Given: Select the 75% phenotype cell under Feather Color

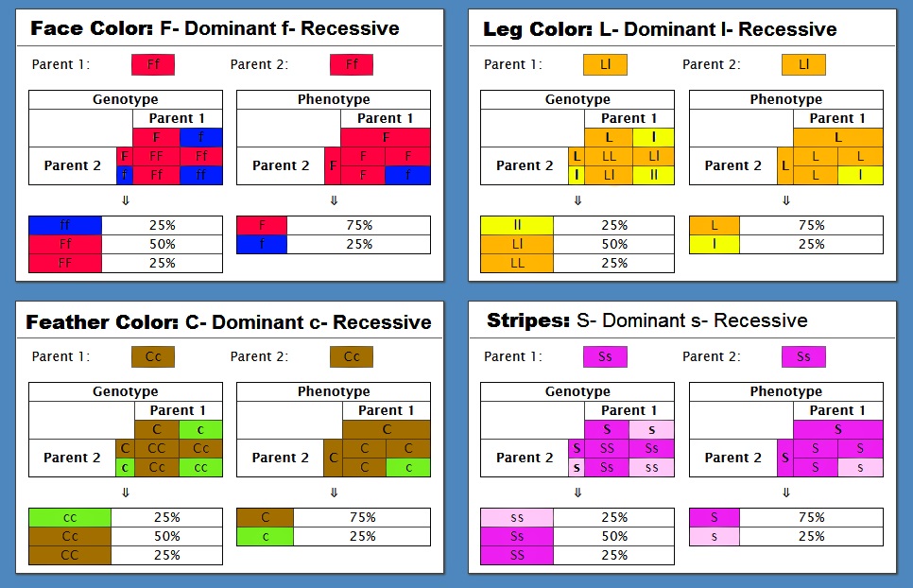Looking at the screenshot, I should 361,517.
